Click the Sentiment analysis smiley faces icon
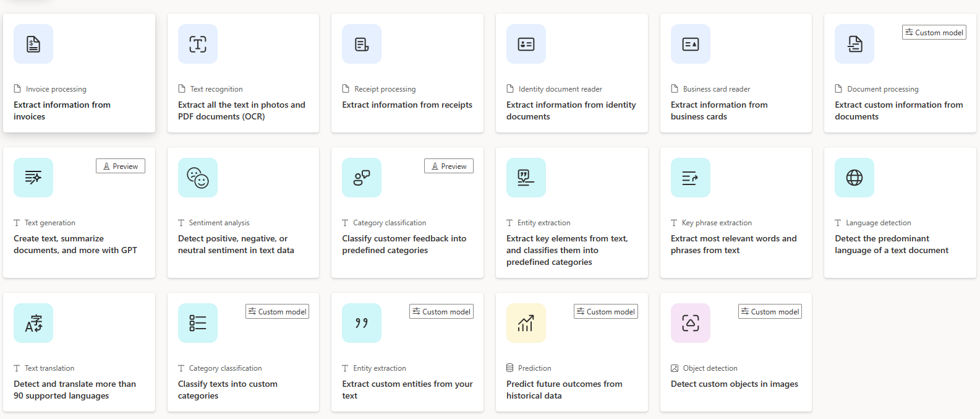 [198, 178]
